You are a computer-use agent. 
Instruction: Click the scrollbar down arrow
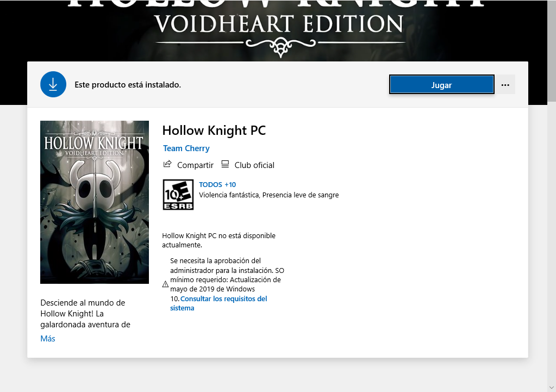point(552,388)
